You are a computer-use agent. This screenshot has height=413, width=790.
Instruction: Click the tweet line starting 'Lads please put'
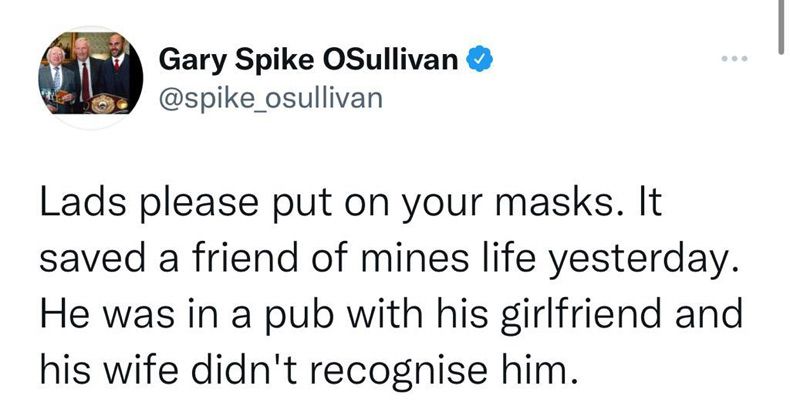pos(346,204)
